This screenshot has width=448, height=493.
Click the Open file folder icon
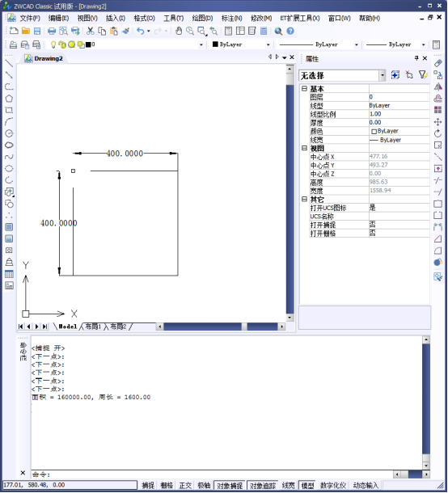26,31
